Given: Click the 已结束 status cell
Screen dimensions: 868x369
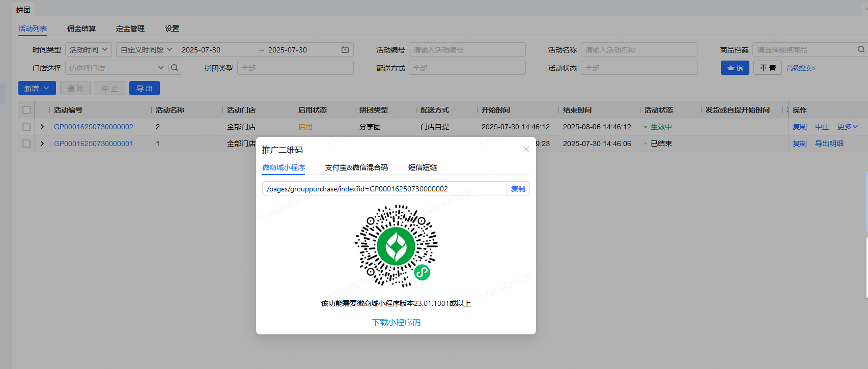Looking at the screenshot, I should click(x=661, y=144).
